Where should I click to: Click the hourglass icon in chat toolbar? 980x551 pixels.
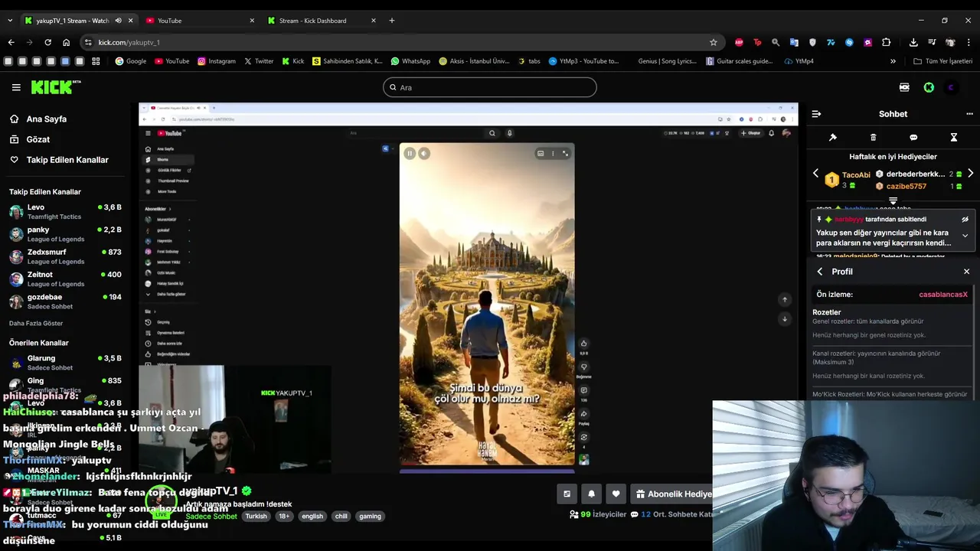954,138
